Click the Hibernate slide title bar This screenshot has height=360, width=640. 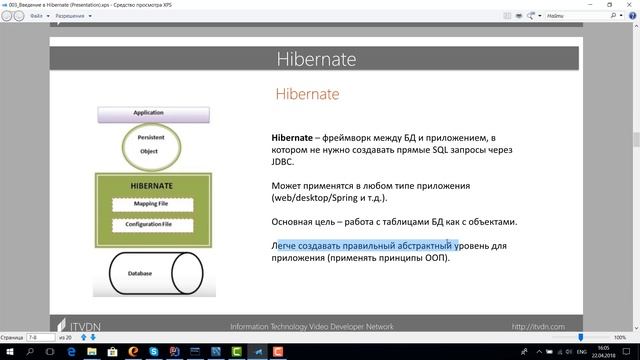pos(314,58)
